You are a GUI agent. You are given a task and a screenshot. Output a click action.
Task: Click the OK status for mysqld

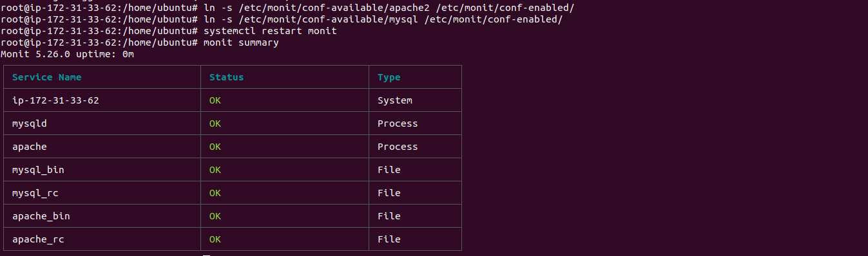215,123
